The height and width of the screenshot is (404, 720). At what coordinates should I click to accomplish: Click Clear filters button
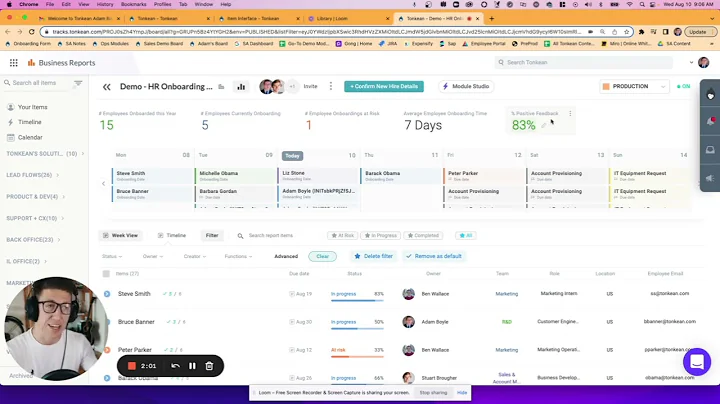[x=322, y=256]
